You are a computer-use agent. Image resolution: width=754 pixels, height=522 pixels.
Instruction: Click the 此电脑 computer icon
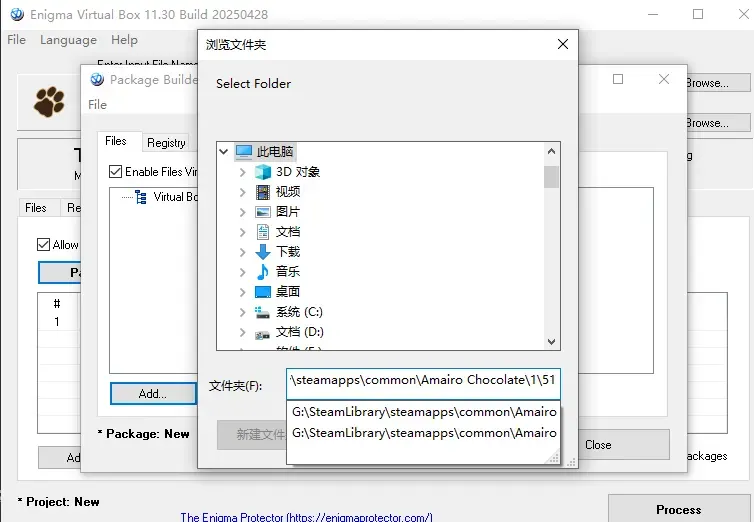pyautogui.click(x=244, y=152)
